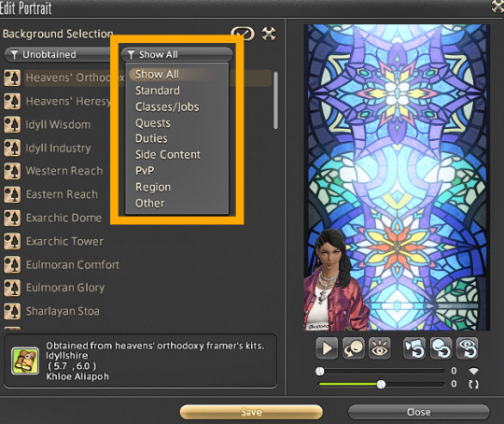Play the portrait animation
The image size is (504, 424).
(x=327, y=348)
